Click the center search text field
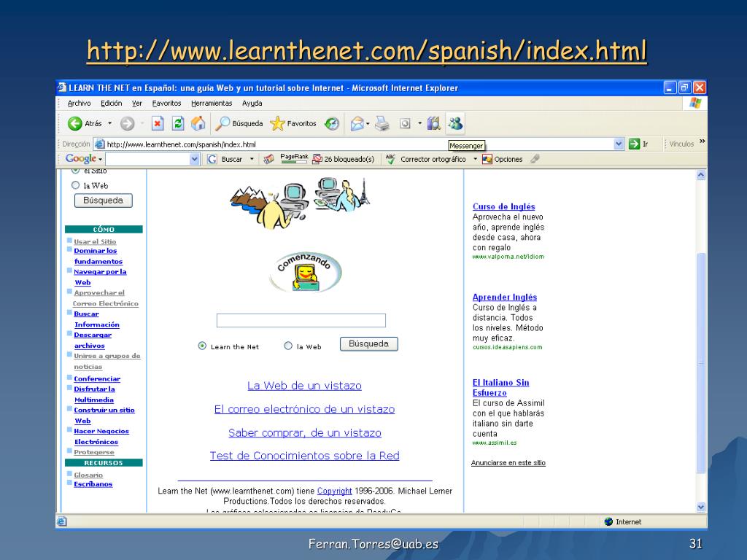747x560 pixels. click(x=301, y=321)
